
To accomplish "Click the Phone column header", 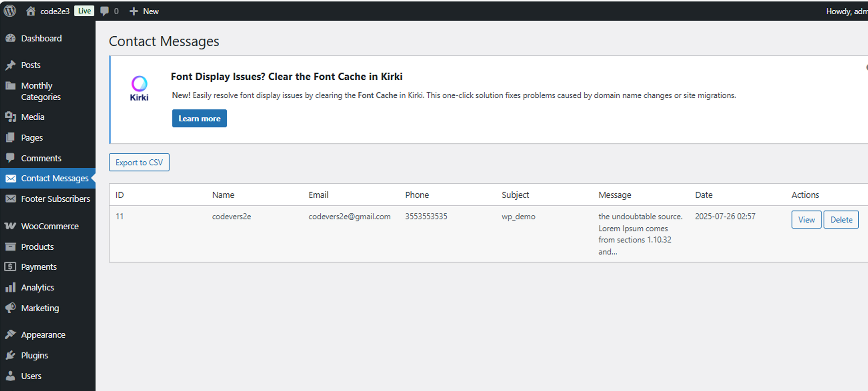I will [x=417, y=195].
